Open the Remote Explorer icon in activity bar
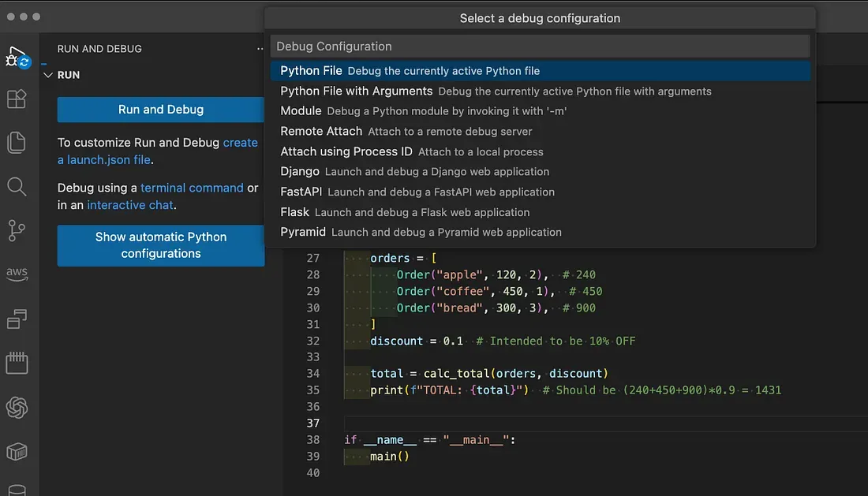868x496 pixels. tap(17, 319)
